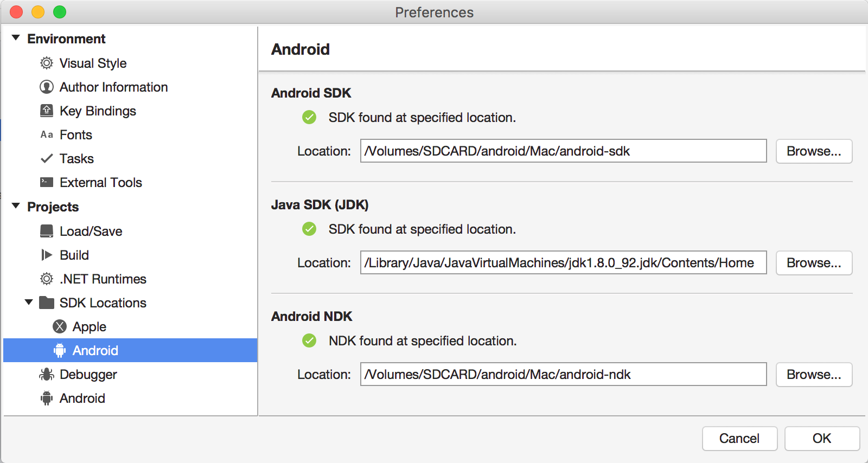Click the External Tools terminal icon

tap(47, 183)
